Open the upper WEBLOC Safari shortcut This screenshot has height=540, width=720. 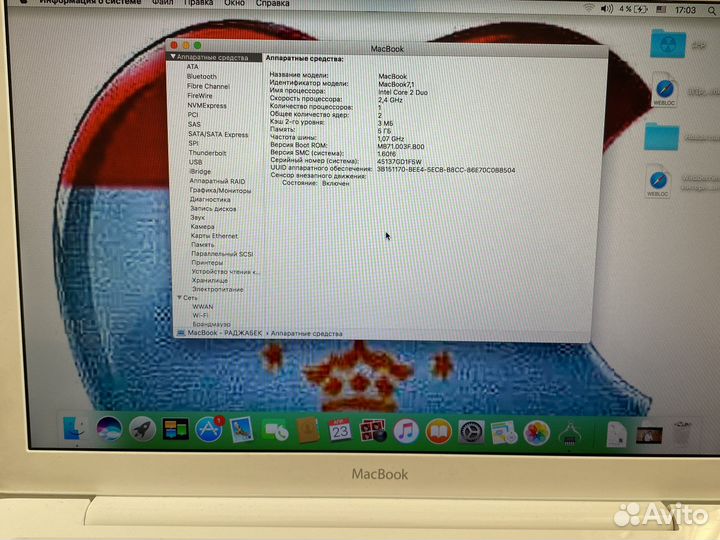pyautogui.click(x=664, y=90)
